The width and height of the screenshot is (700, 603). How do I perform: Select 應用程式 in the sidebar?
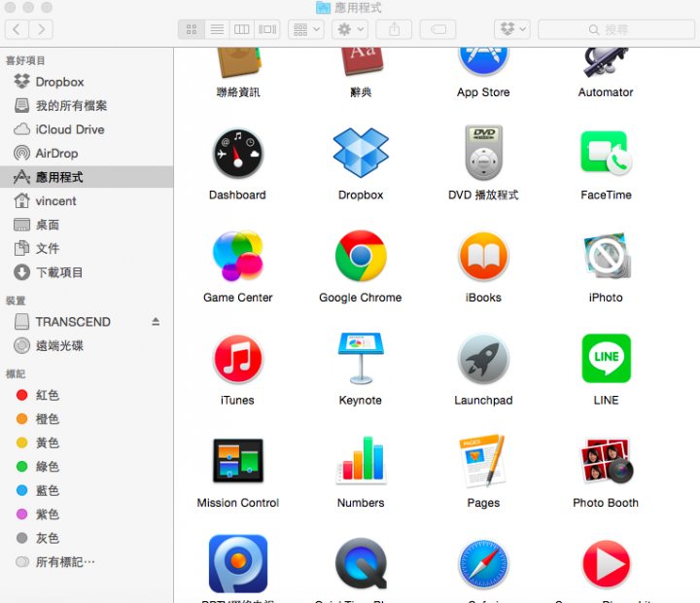point(87,177)
